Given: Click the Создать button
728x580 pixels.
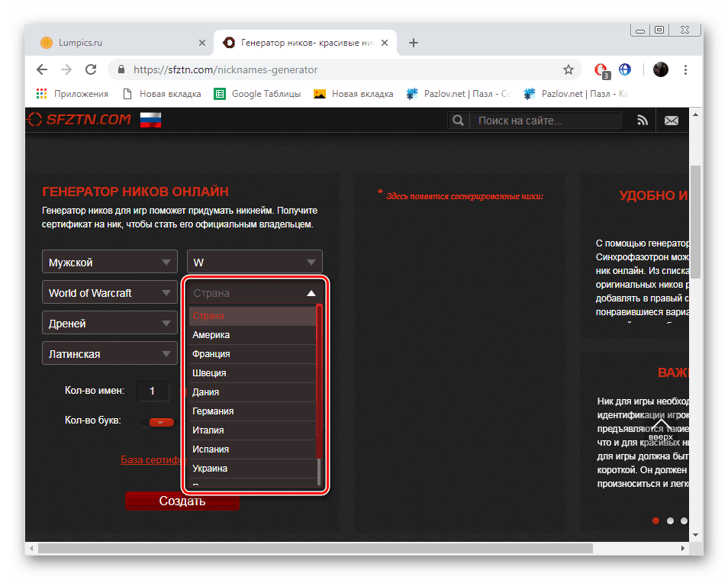Looking at the screenshot, I should (x=182, y=501).
